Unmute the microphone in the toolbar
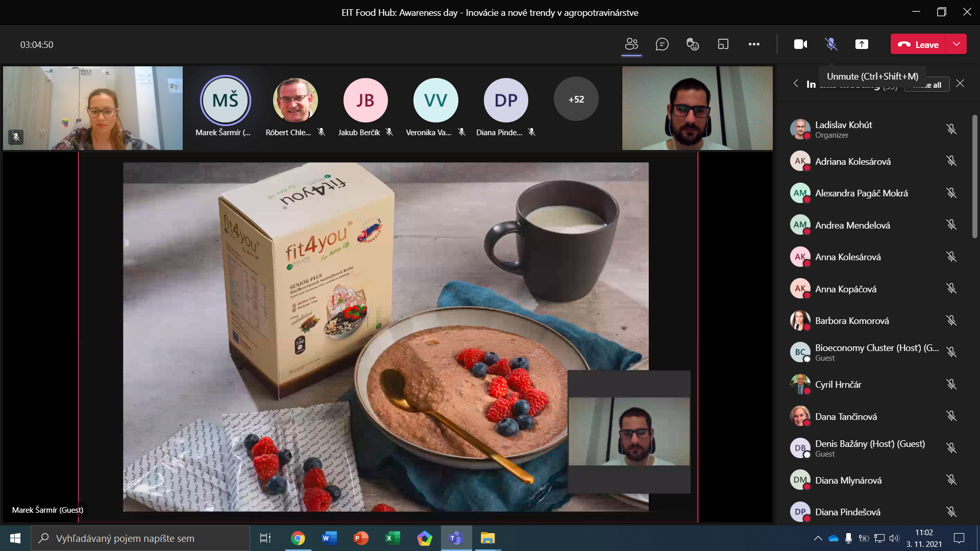 tap(831, 44)
